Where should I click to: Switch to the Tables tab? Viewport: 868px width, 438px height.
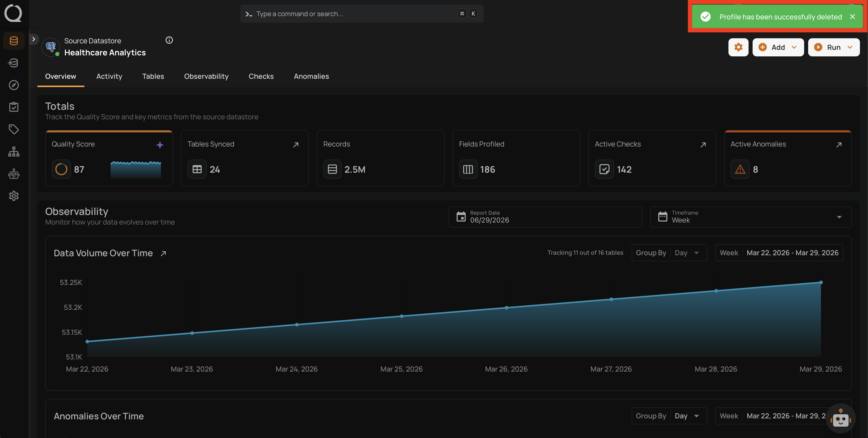153,76
